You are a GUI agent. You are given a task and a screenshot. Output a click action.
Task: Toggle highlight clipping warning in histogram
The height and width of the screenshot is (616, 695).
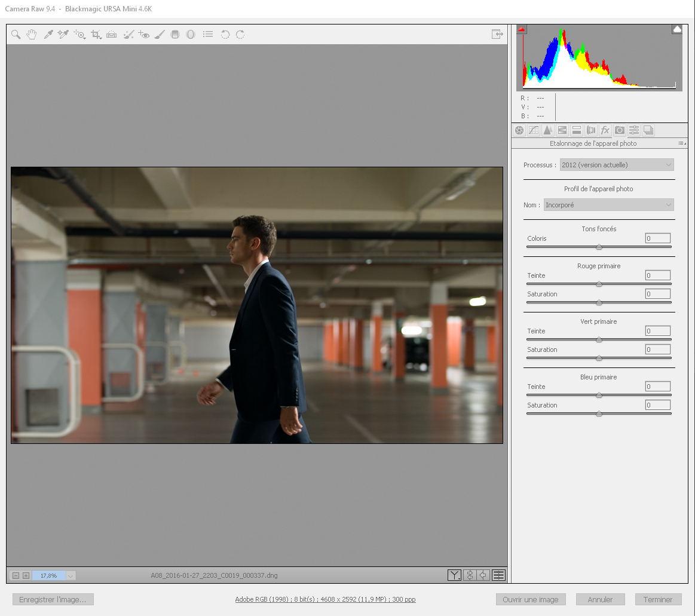677,29
